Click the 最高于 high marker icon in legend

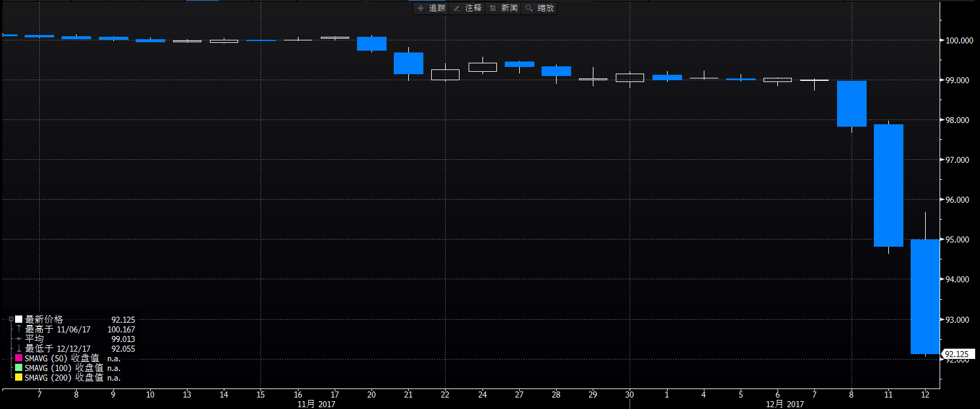click(19, 329)
